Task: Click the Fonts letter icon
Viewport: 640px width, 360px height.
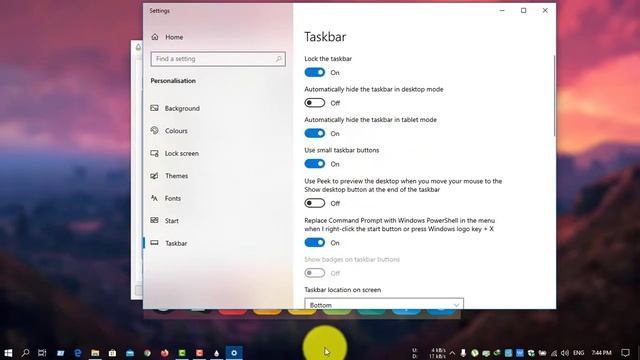Action: pos(154,198)
